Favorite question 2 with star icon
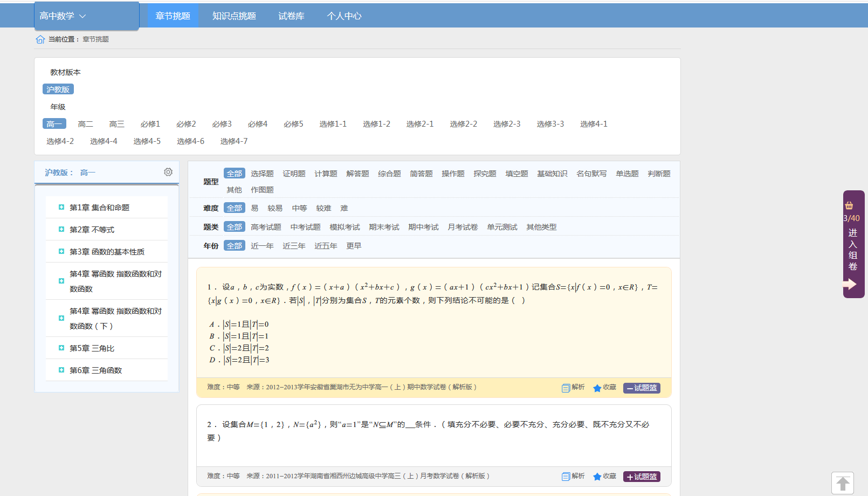 604,477
